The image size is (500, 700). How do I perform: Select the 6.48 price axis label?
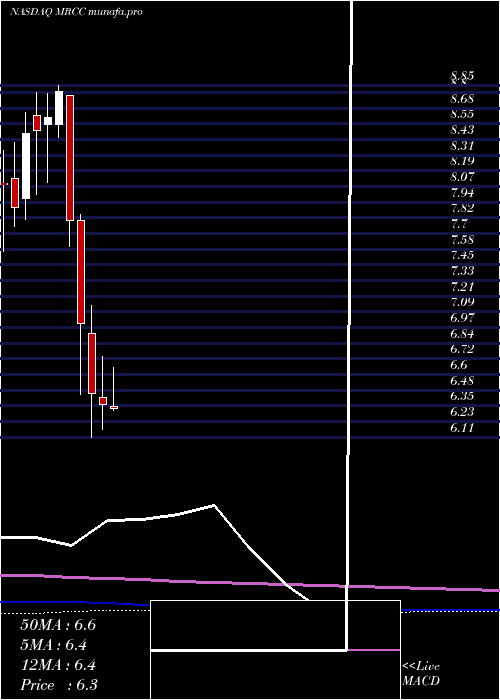point(462,381)
